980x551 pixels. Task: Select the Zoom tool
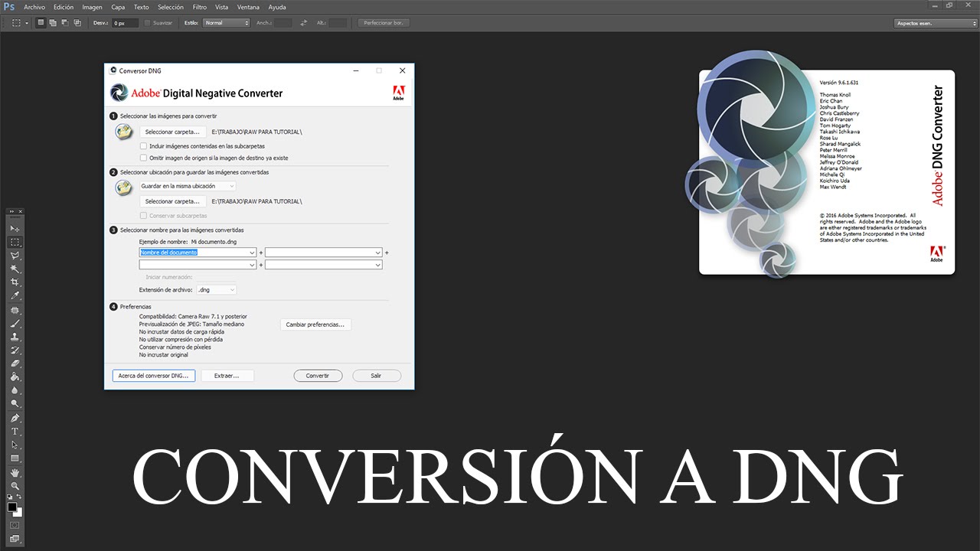click(15, 486)
